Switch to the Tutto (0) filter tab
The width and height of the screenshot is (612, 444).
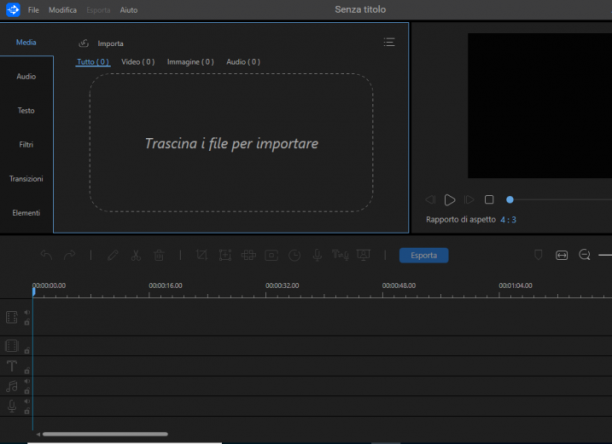93,62
